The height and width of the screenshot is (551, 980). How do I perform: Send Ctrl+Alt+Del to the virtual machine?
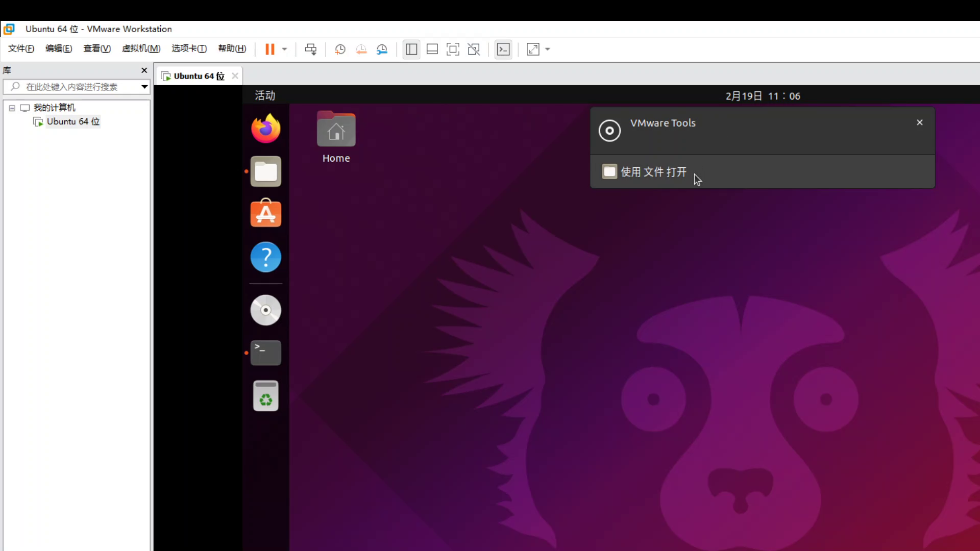[310, 49]
